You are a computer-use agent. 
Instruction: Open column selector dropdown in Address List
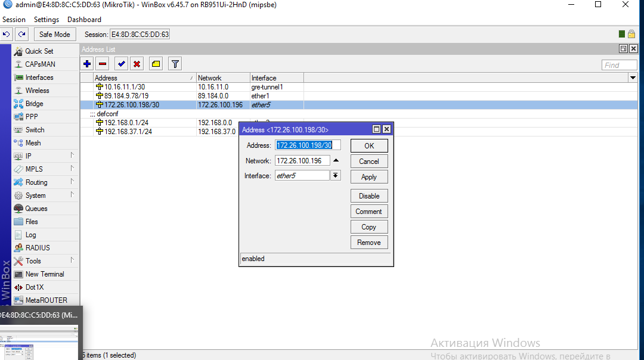(633, 77)
